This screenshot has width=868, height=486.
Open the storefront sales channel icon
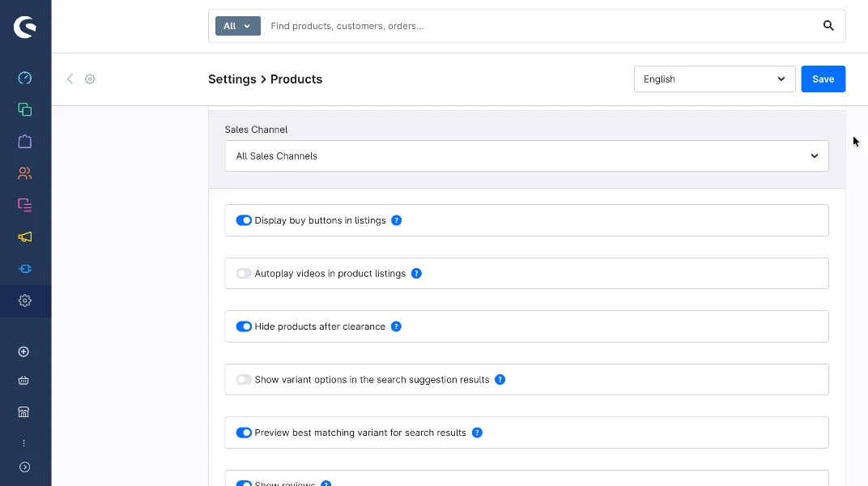coord(23,411)
